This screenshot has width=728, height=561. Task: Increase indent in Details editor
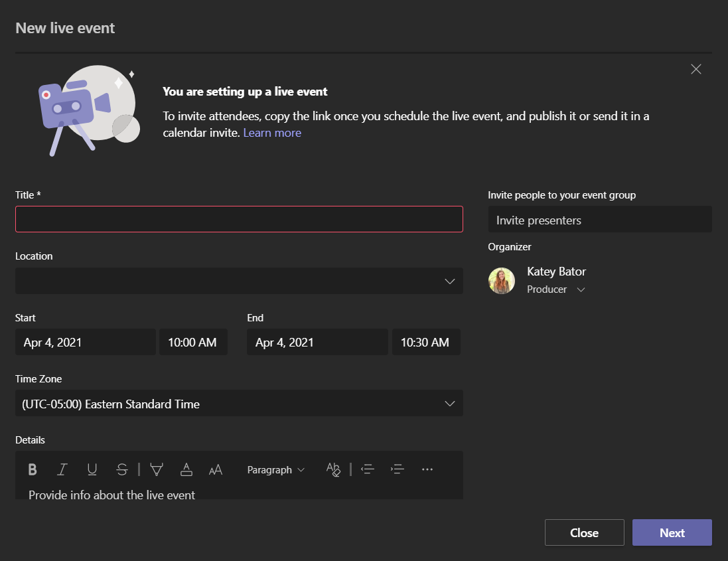click(398, 469)
